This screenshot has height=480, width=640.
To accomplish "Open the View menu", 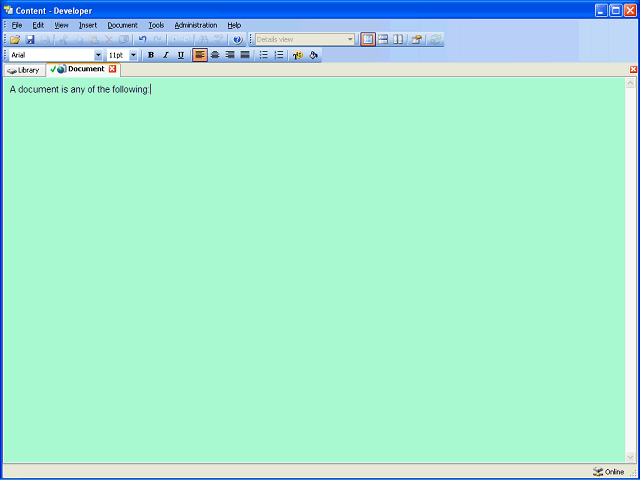I will click(x=62, y=25).
